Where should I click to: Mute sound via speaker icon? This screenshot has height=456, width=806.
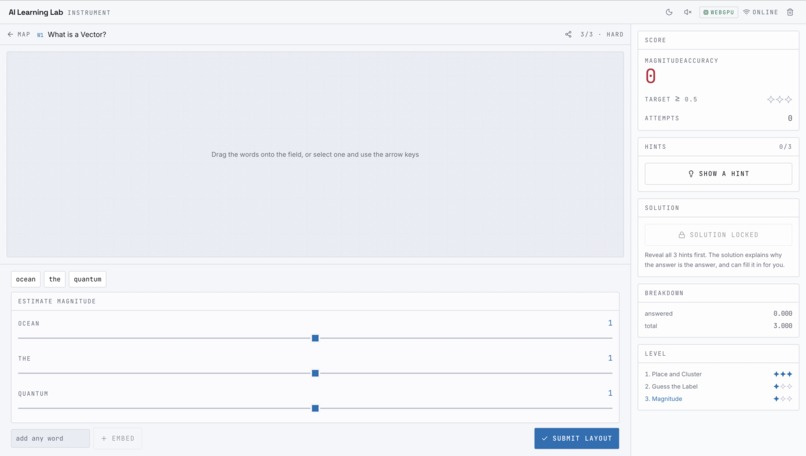pos(687,12)
